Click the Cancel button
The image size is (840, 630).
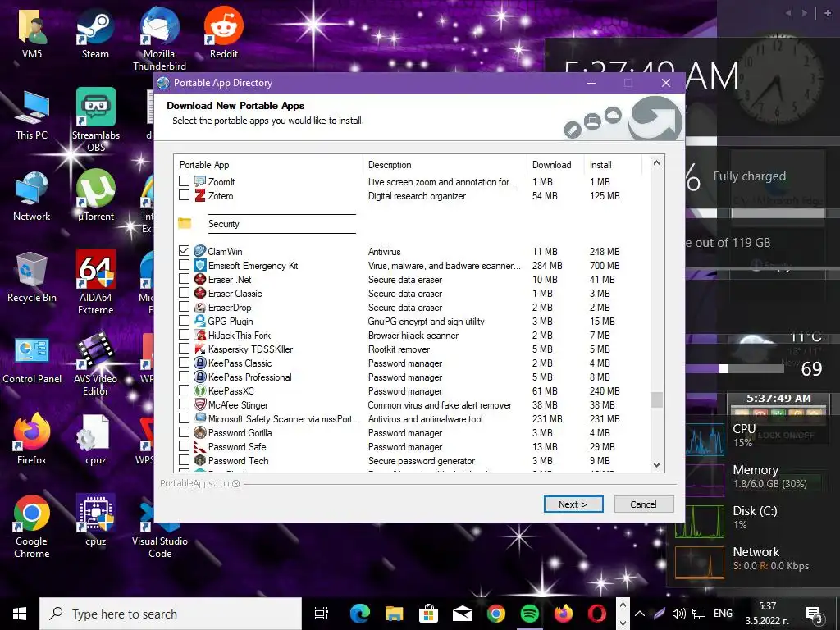(x=643, y=504)
